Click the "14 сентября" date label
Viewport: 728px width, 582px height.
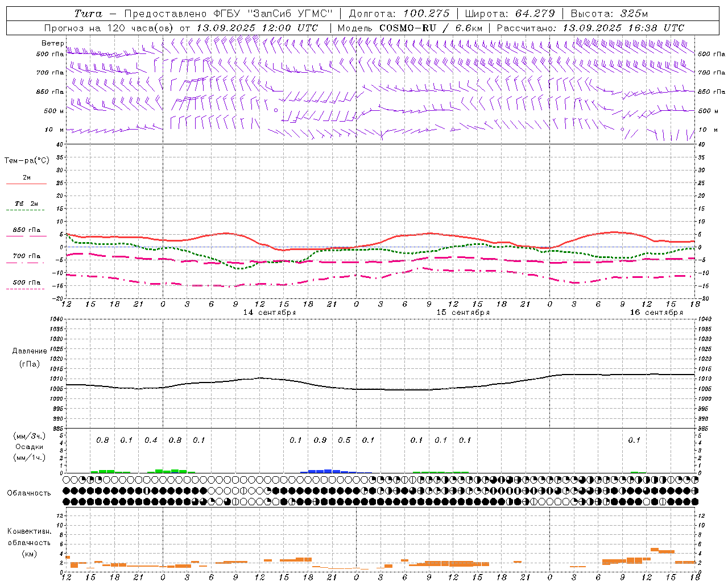(270, 313)
